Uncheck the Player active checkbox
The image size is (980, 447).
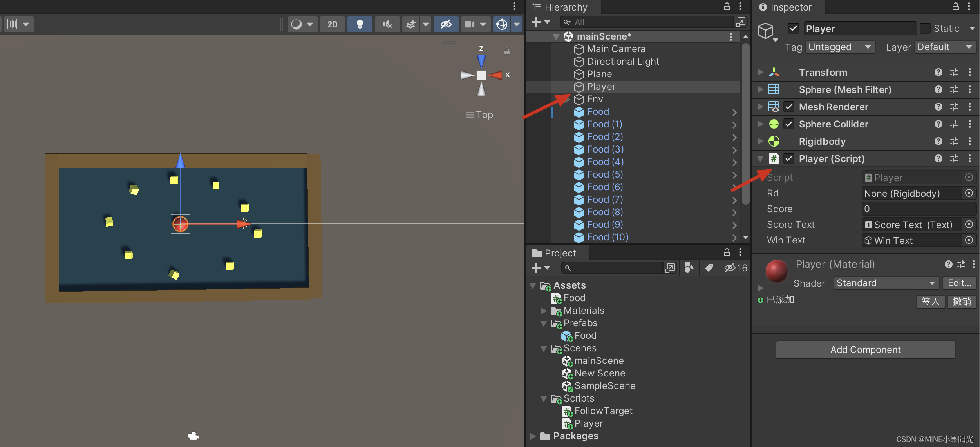click(793, 29)
